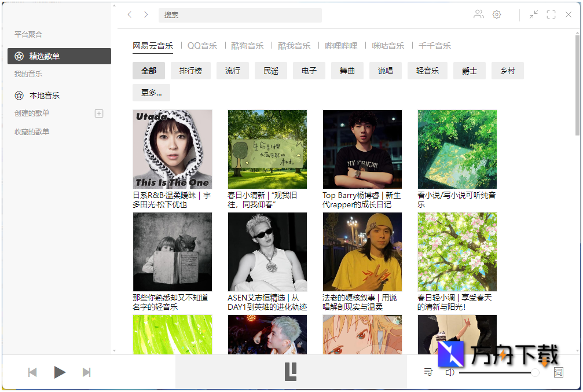Screen dimensions: 583x392
Task: Click the sidebar scroll-down arrow
Action: tap(114, 350)
